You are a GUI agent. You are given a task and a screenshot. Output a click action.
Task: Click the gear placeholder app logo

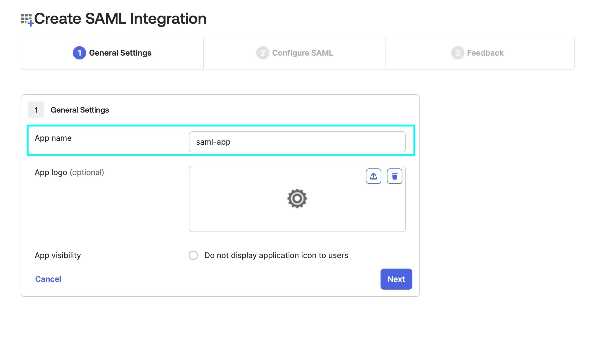point(297,199)
